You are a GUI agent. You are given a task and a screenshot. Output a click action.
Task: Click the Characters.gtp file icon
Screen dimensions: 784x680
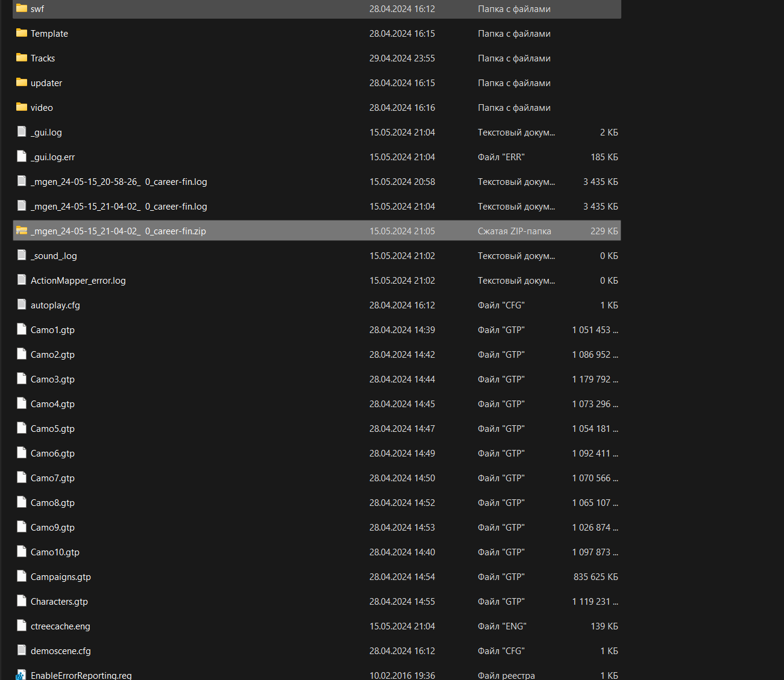(x=22, y=601)
